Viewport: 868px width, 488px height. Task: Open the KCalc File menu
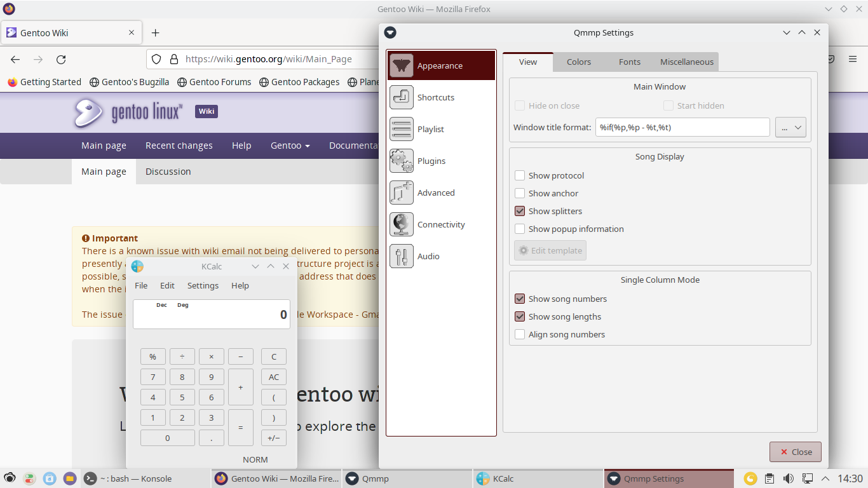click(x=141, y=285)
